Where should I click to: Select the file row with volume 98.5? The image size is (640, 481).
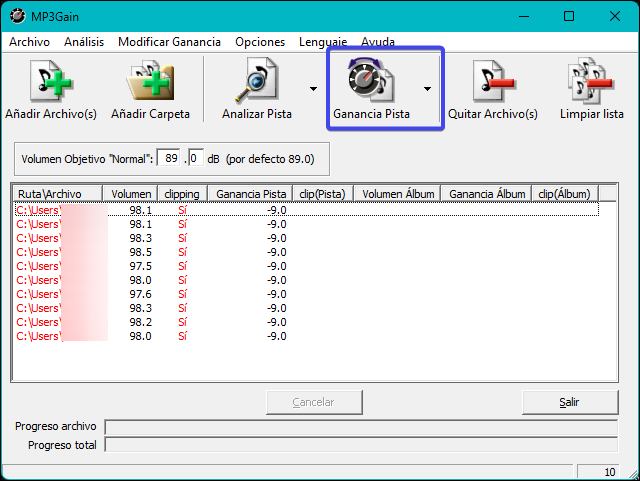307,252
